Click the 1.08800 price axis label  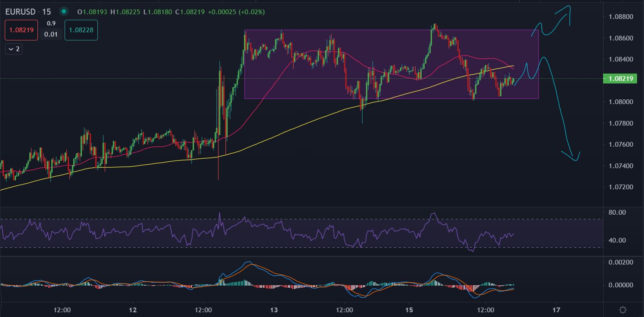tap(621, 17)
